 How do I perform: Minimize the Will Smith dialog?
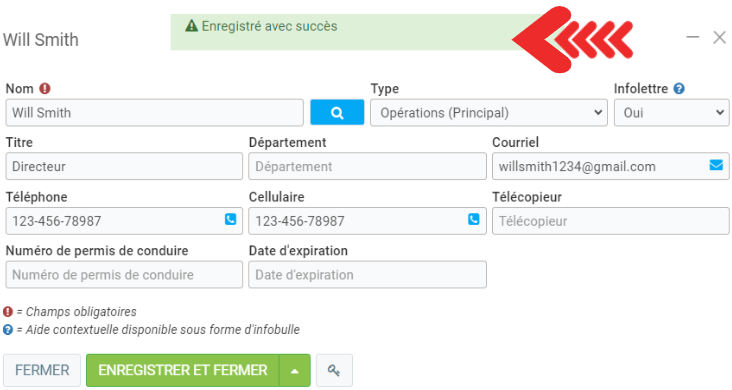(x=693, y=37)
